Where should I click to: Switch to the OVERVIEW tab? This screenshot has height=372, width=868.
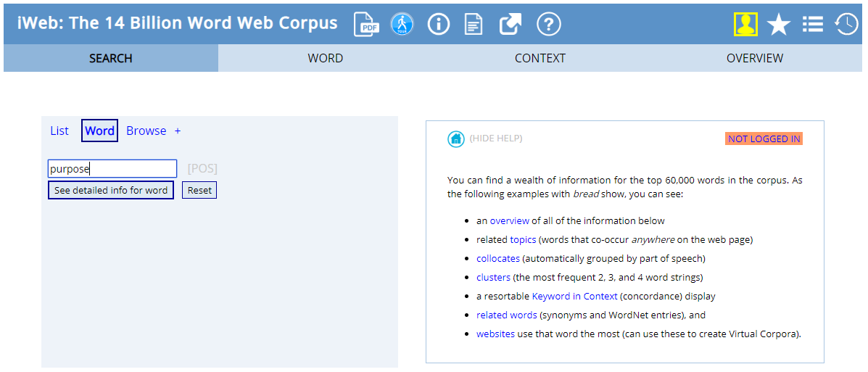(755, 58)
